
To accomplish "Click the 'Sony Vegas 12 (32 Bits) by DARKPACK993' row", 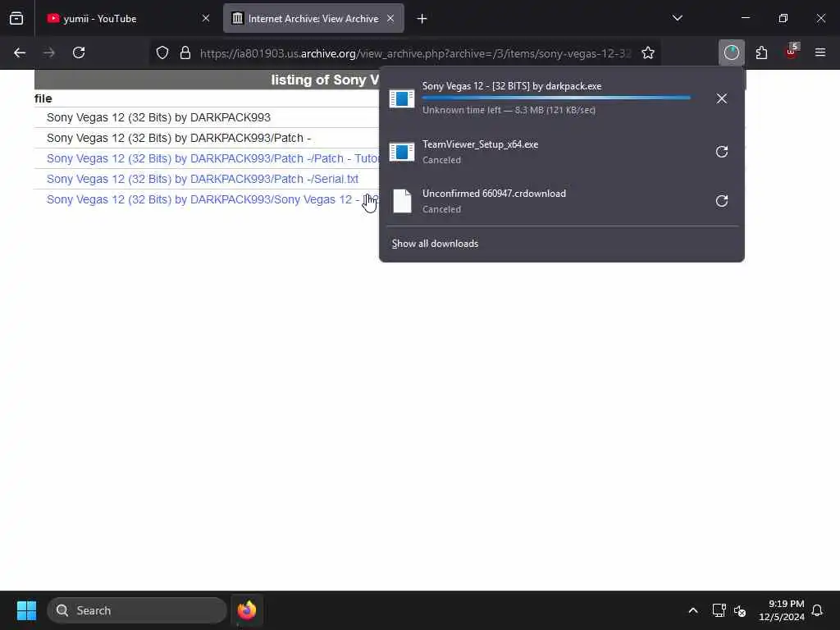I will pyautogui.click(x=158, y=117).
